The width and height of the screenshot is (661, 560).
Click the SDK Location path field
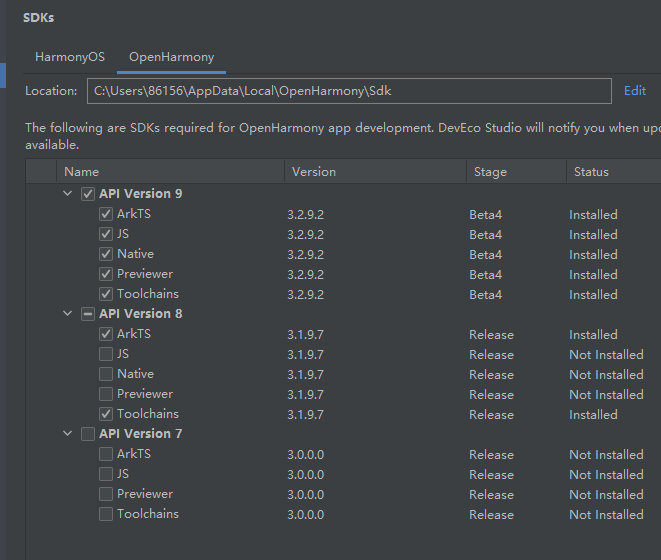pyautogui.click(x=349, y=91)
